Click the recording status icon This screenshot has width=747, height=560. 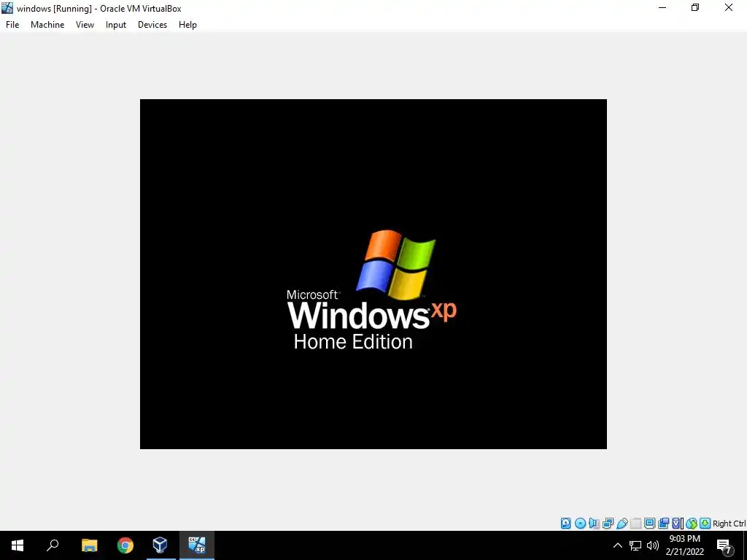(663, 524)
